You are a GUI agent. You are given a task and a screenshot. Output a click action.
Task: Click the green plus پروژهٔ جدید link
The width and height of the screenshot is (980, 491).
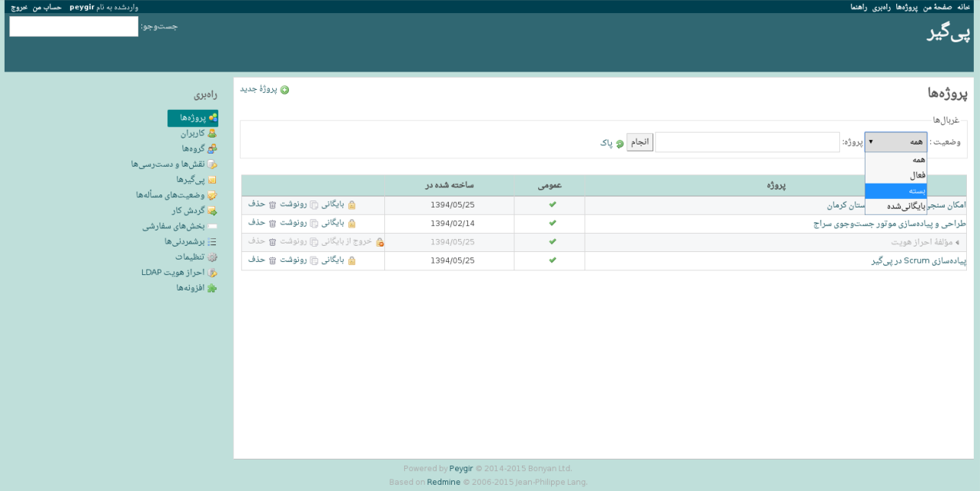[x=264, y=89]
